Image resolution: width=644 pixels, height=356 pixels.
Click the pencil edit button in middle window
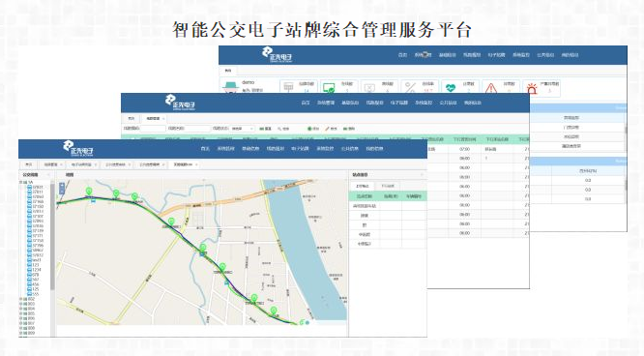point(331,129)
